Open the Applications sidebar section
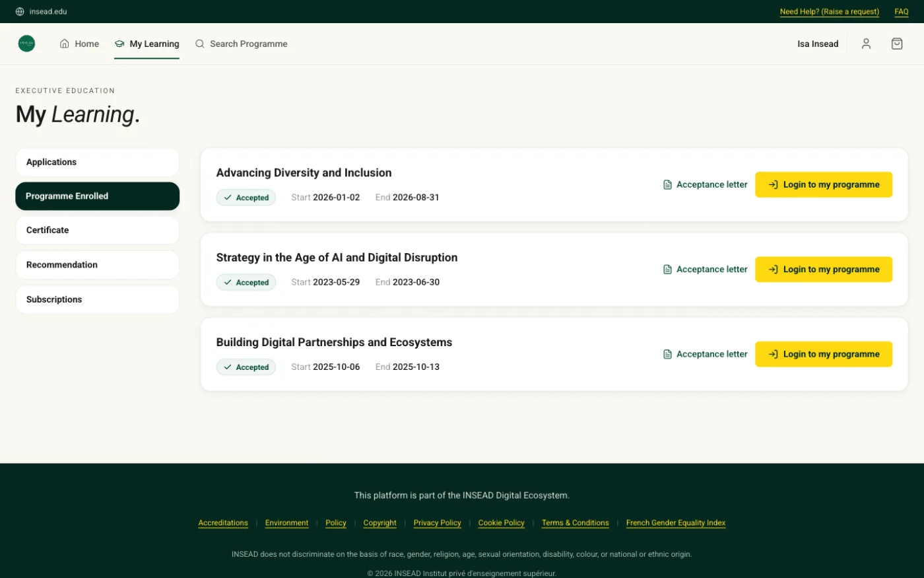924x578 pixels. tap(97, 162)
